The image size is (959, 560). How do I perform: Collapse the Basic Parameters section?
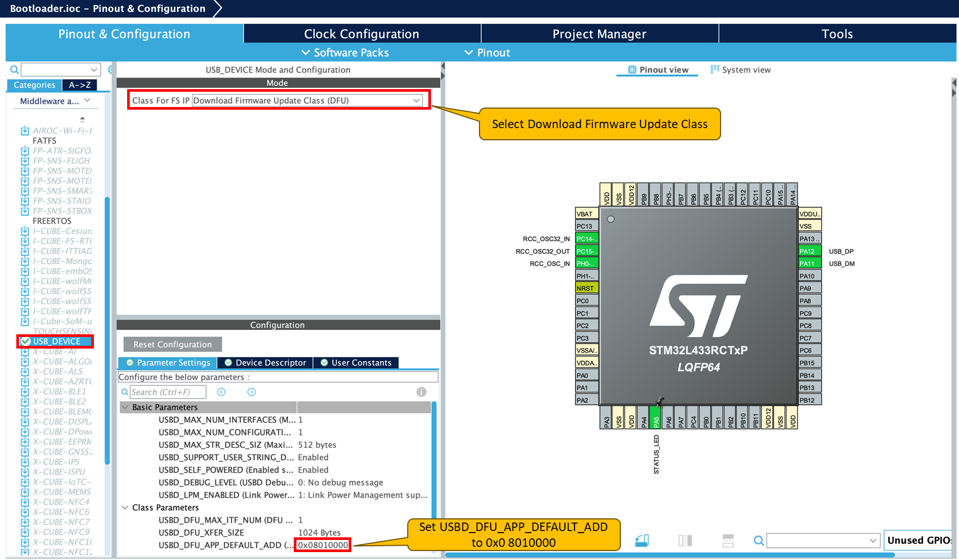[x=125, y=407]
